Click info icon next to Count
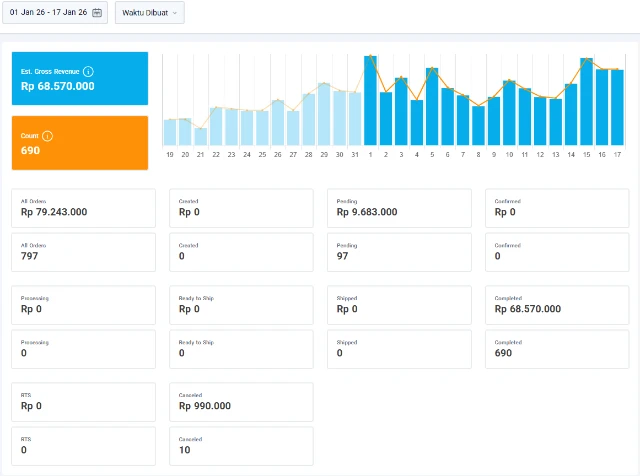This screenshot has width=640, height=476. [47, 136]
